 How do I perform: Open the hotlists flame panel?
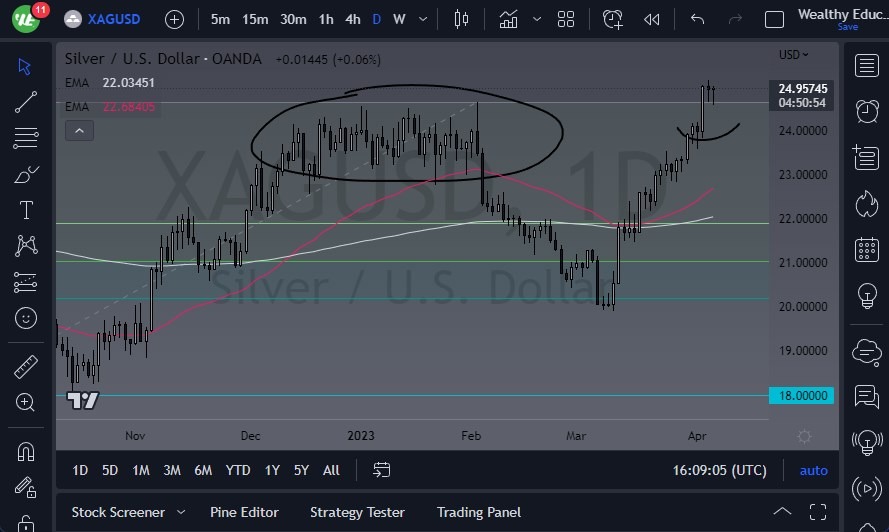(866, 204)
